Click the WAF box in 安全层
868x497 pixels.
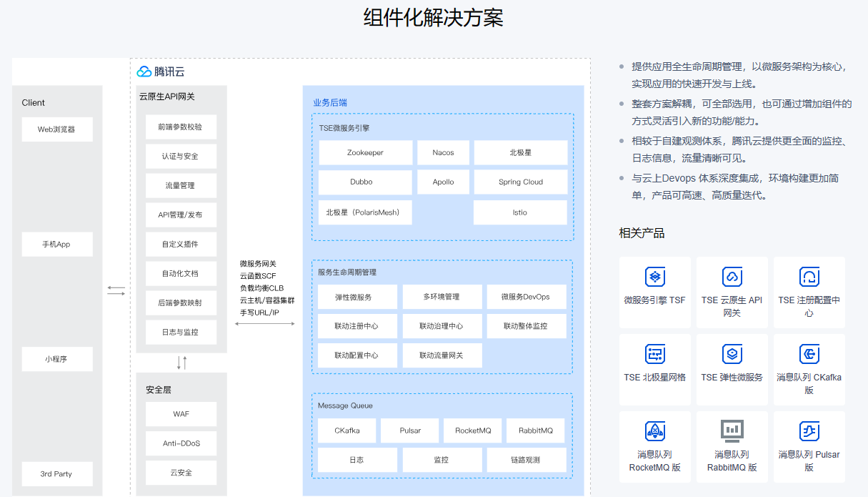coord(181,414)
